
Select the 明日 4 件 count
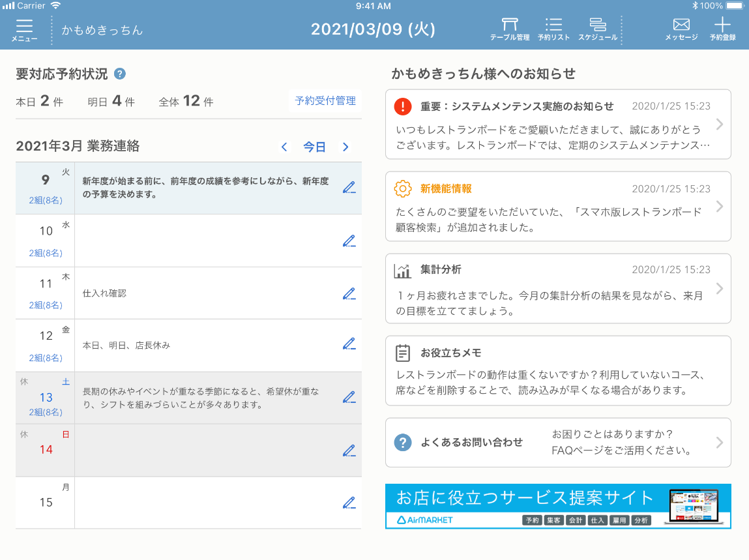(x=111, y=101)
